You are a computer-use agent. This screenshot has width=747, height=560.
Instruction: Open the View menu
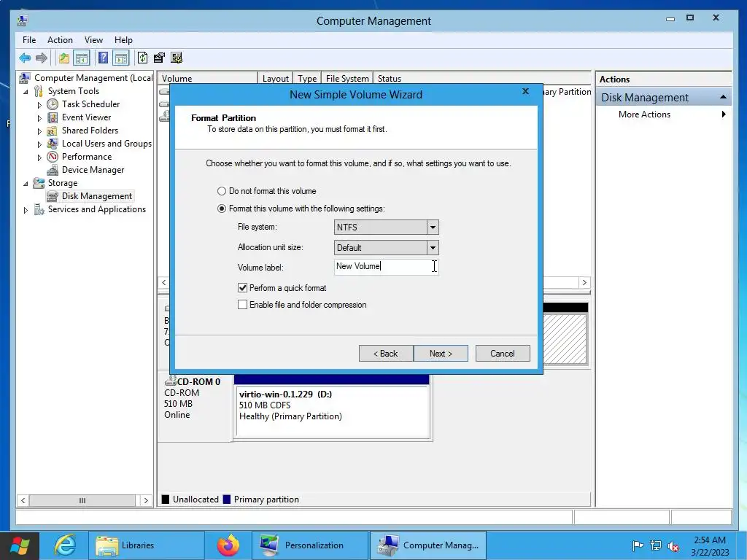(93, 40)
